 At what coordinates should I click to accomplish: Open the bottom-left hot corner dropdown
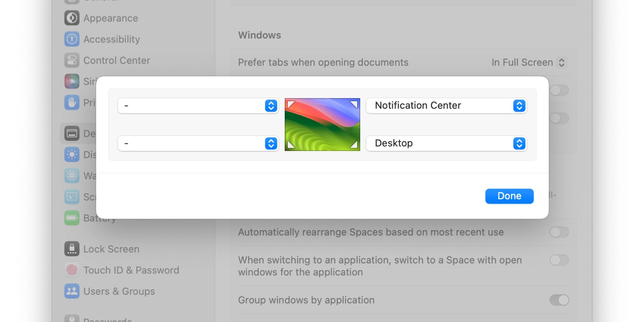pos(198,143)
